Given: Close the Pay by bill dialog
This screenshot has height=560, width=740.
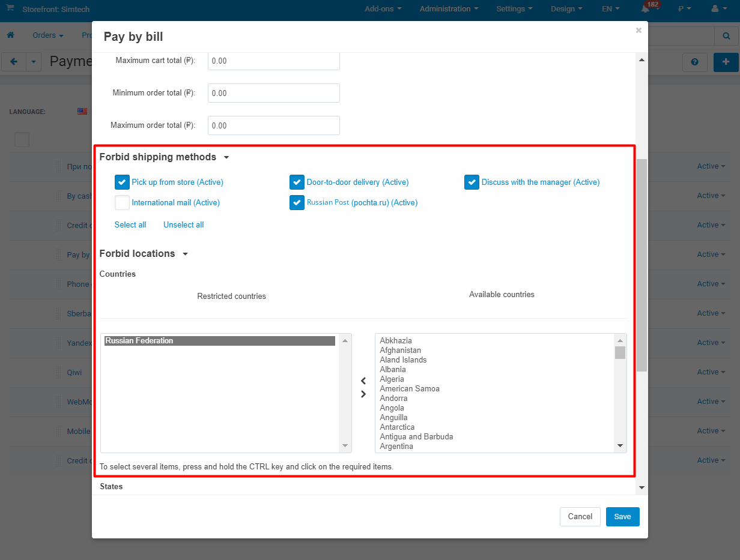Looking at the screenshot, I should coord(638,30).
